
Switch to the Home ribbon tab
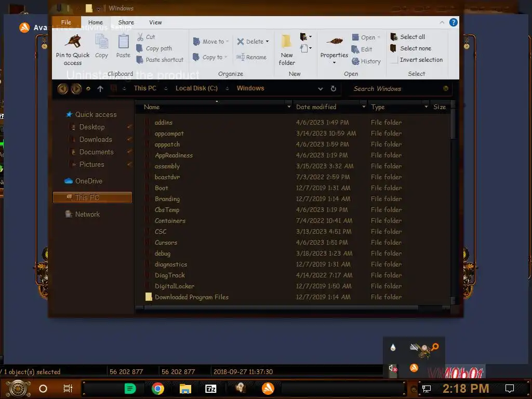click(96, 22)
